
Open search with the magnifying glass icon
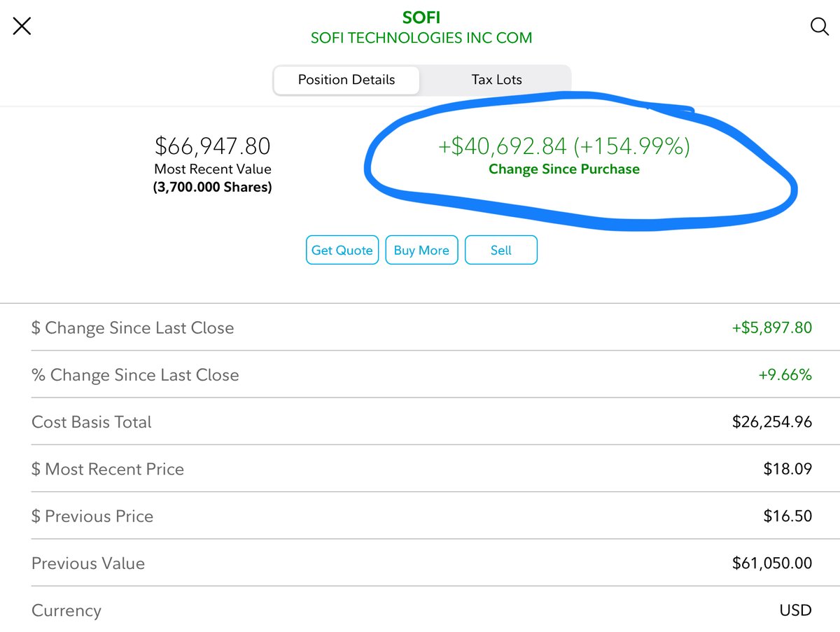point(819,27)
